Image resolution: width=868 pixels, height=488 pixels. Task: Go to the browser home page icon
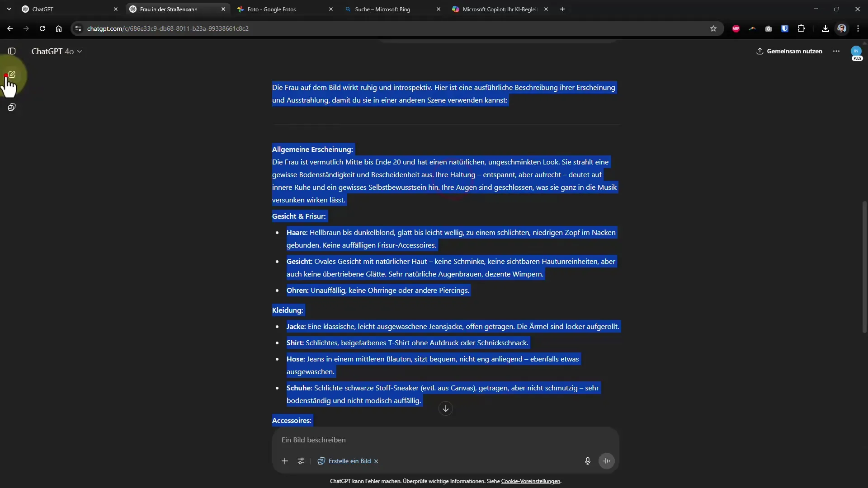pos(59,28)
